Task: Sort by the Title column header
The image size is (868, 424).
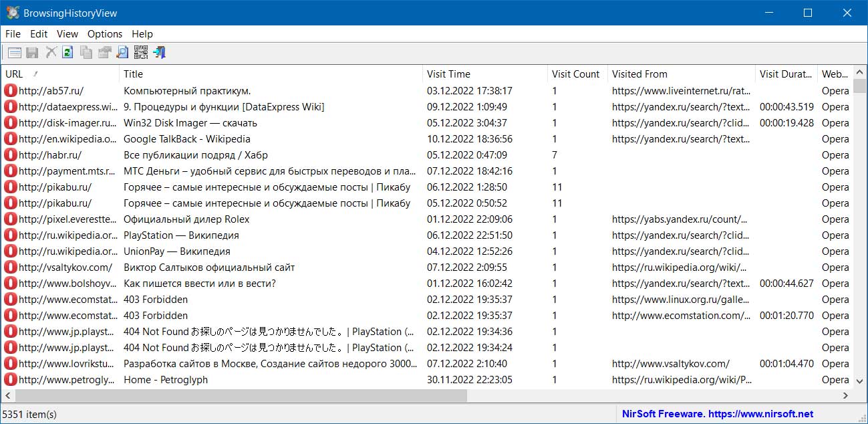Action: (271, 74)
